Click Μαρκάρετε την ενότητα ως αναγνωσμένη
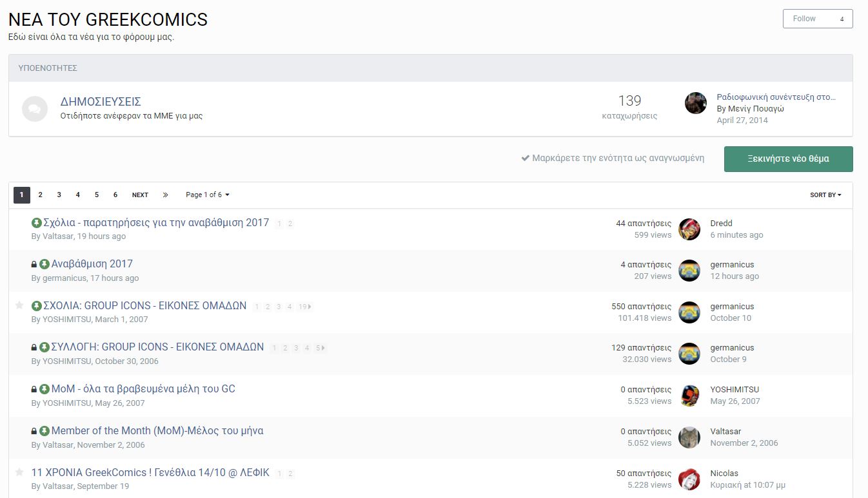Screen dimensions: 868x498 click(x=613, y=158)
